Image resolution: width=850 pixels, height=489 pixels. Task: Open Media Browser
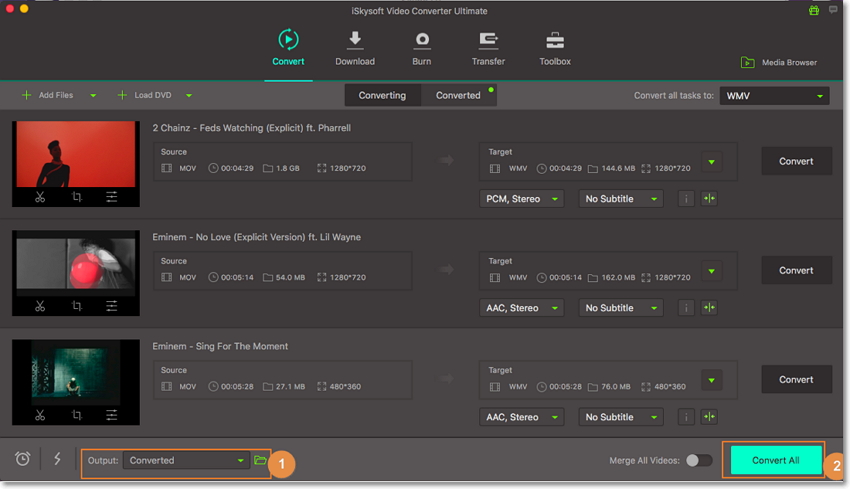pos(779,62)
